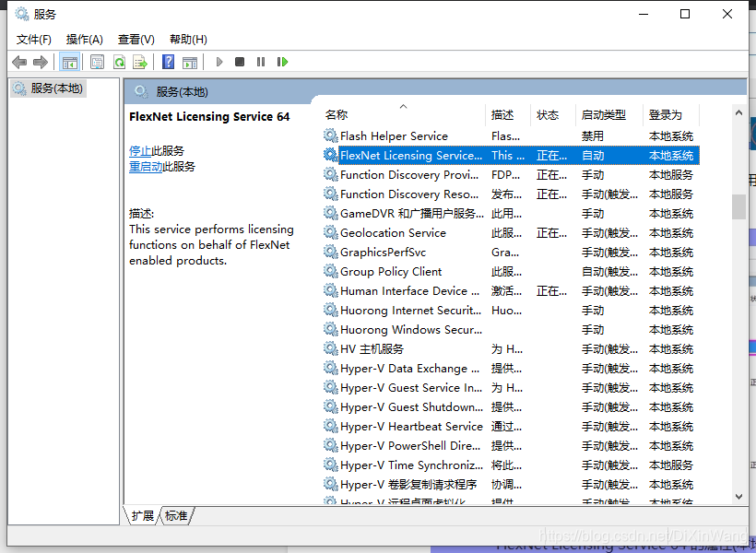Select 服务(本地) in the left tree

click(48, 88)
